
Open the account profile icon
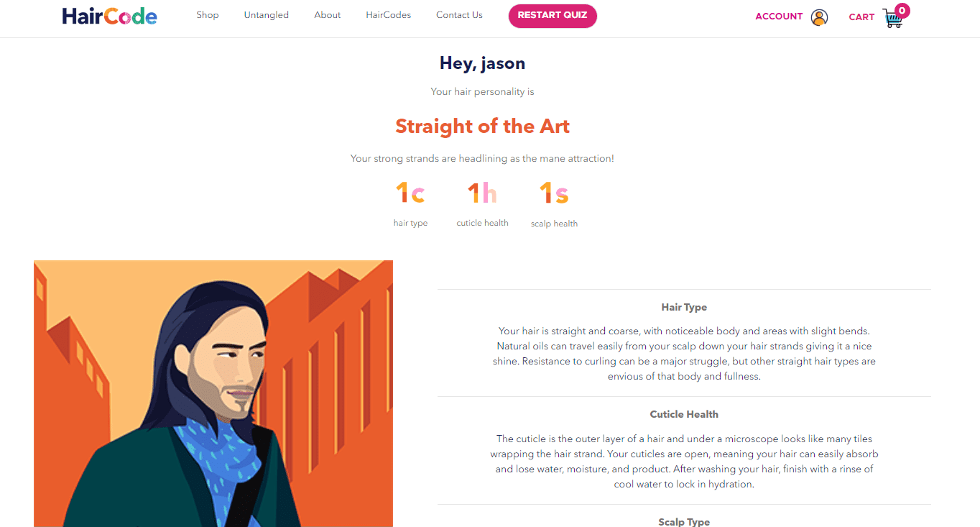coord(819,17)
